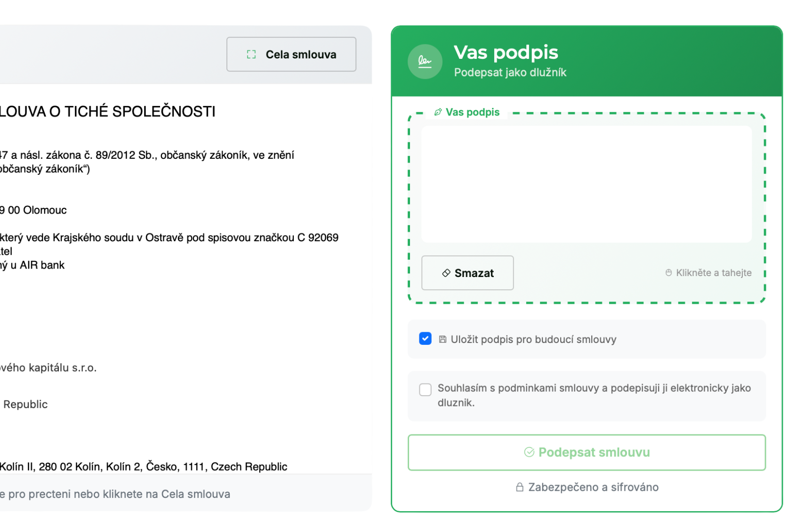Click the save disk icon near Uložit podpis

point(442,339)
